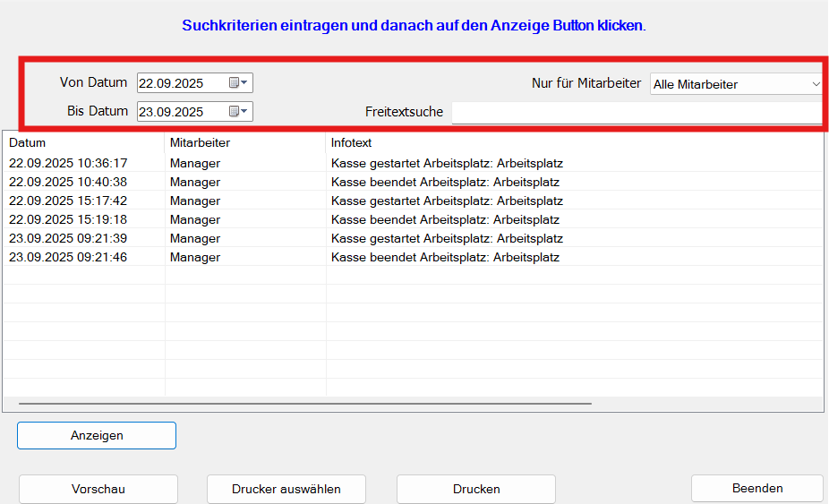Click Manager cell in 10:40:38 row
The height and width of the screenshot is (504, 829).
[x=195, y=182]
